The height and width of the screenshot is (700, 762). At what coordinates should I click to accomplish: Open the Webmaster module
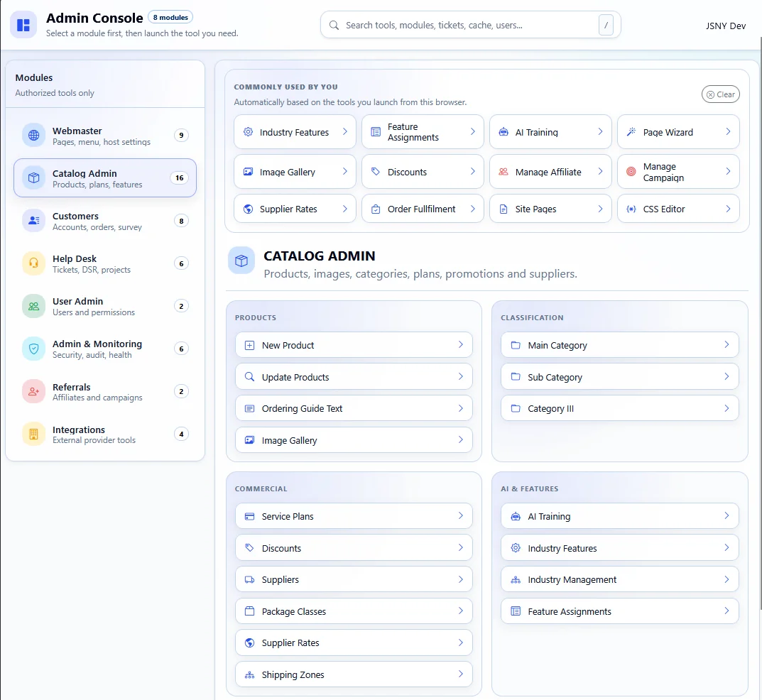pyautogui.click(x=105, y=135)
